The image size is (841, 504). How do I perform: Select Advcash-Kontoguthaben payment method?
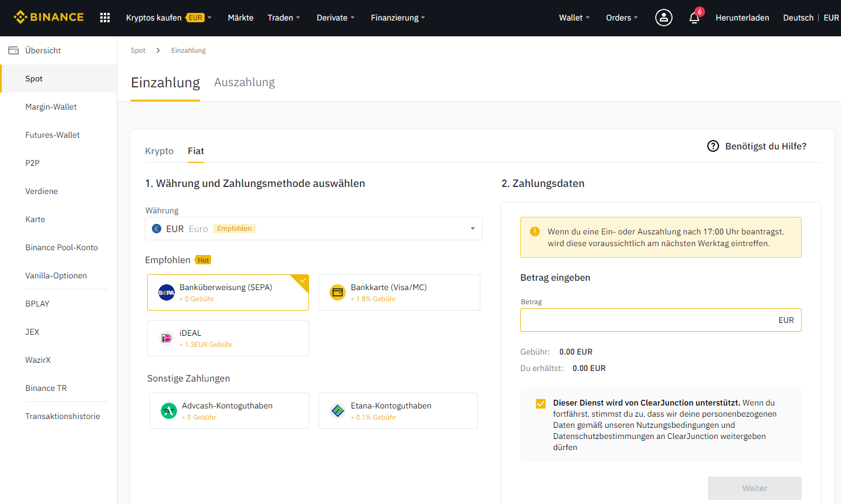pyautogui.click(x=229, y=411)
